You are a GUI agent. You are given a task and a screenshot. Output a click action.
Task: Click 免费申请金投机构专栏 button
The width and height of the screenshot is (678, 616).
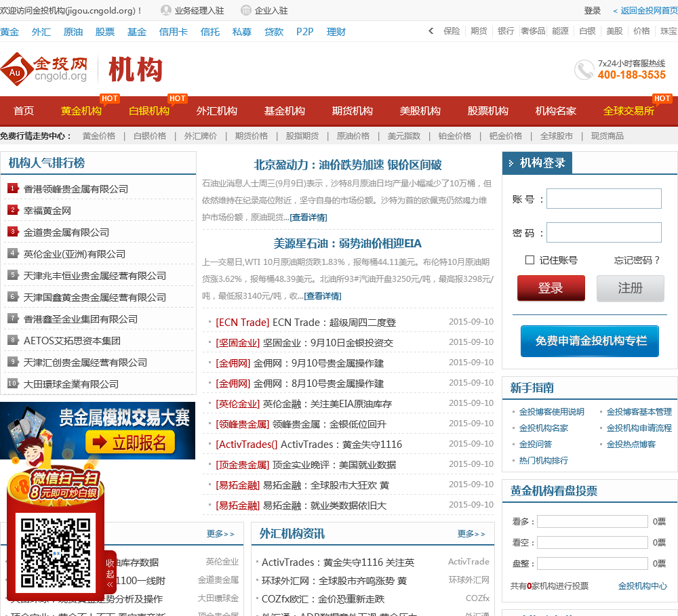click(590, 341)
